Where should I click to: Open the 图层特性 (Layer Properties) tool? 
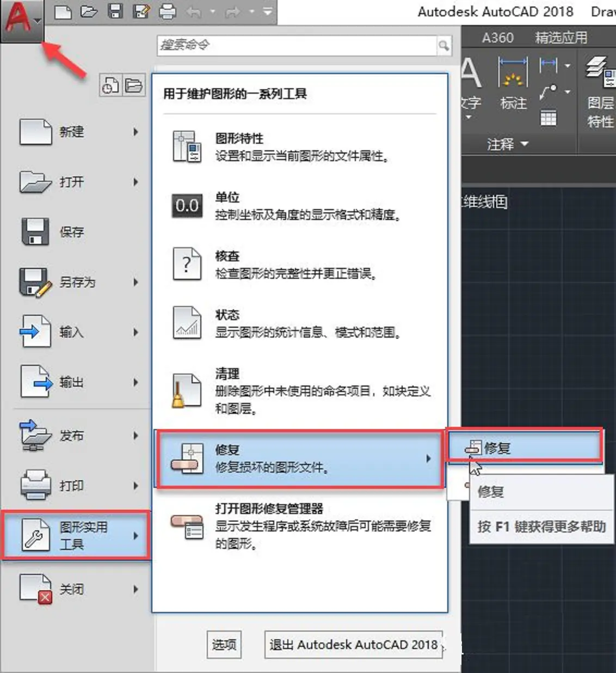coord(600,93)
